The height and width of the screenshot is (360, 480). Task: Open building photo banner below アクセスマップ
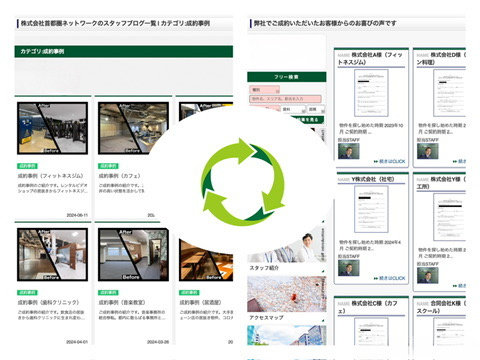click(287, 335)
